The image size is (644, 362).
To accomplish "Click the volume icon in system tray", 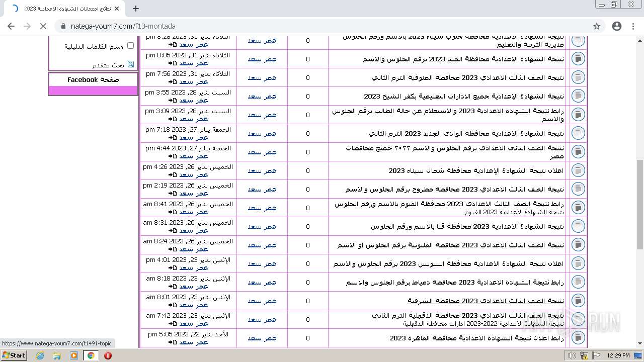I will 572,355.
